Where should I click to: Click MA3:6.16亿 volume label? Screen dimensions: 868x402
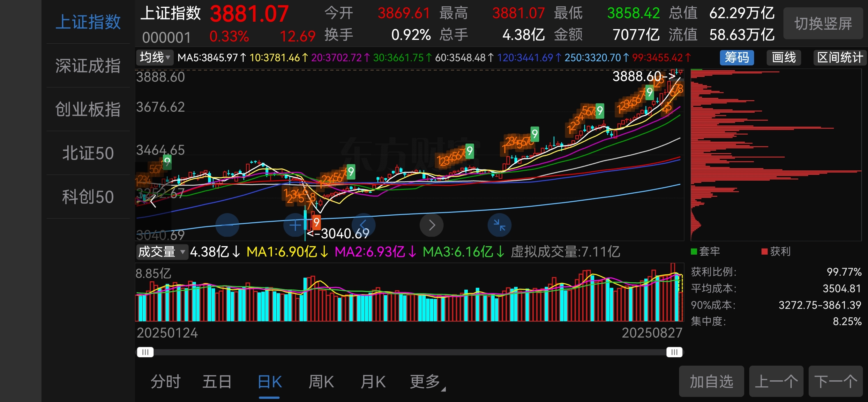click(464, 252)
